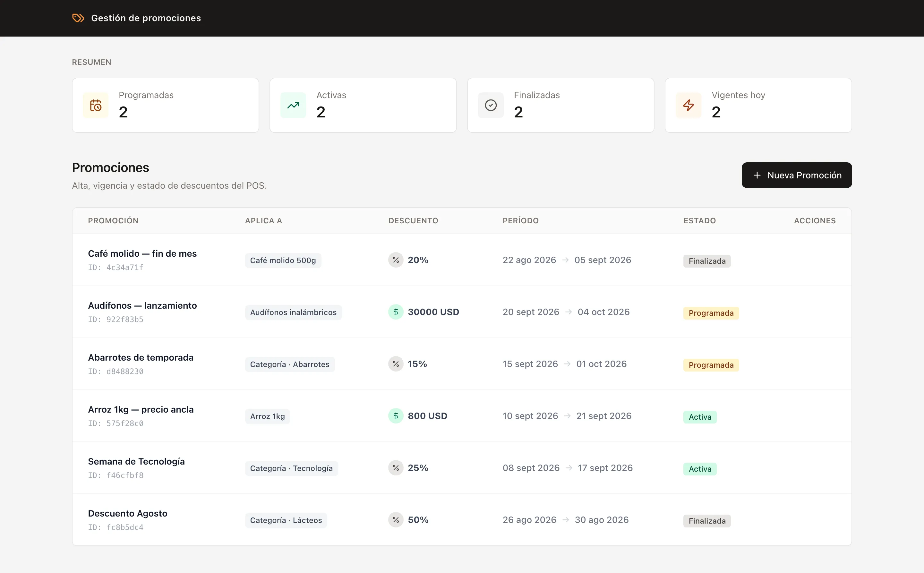Click the arrow between 20 sept and 04 oct

(x=569, y=312)
